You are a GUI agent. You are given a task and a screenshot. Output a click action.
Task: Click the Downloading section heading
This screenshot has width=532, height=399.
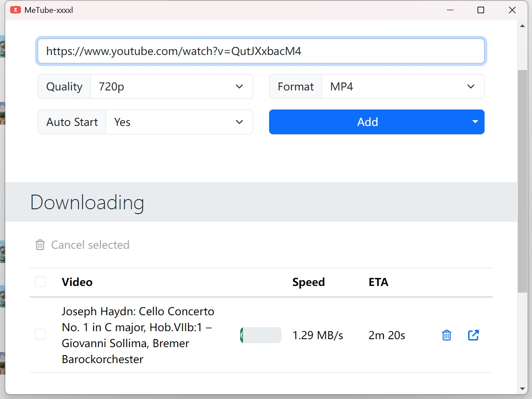point(87,202)
